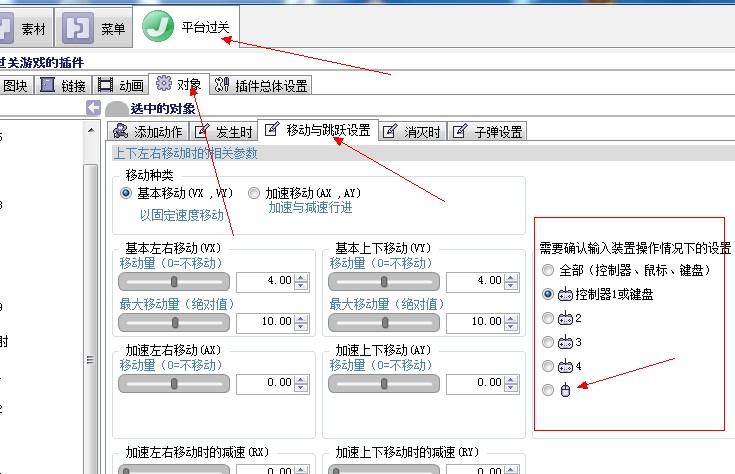
Task: Increase AX 移动量 with up stepper
Action: (x=301, y=379)
